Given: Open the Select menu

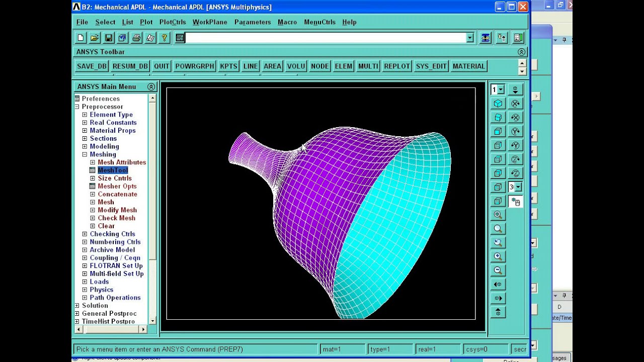Looking at the screenshot, I should point(105,22).
